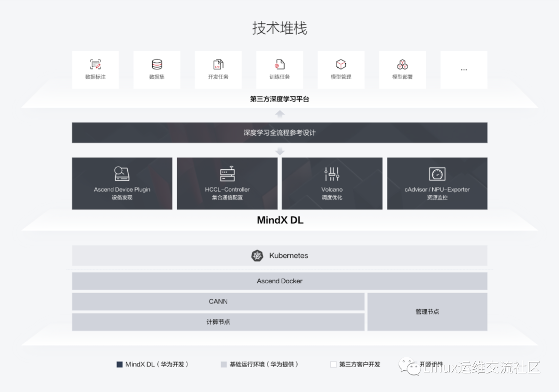Image resolution: width=559 pixels, height=392 pixels.
Task: Click the Ascend Device Plugin icon
Action: point(122,174)
